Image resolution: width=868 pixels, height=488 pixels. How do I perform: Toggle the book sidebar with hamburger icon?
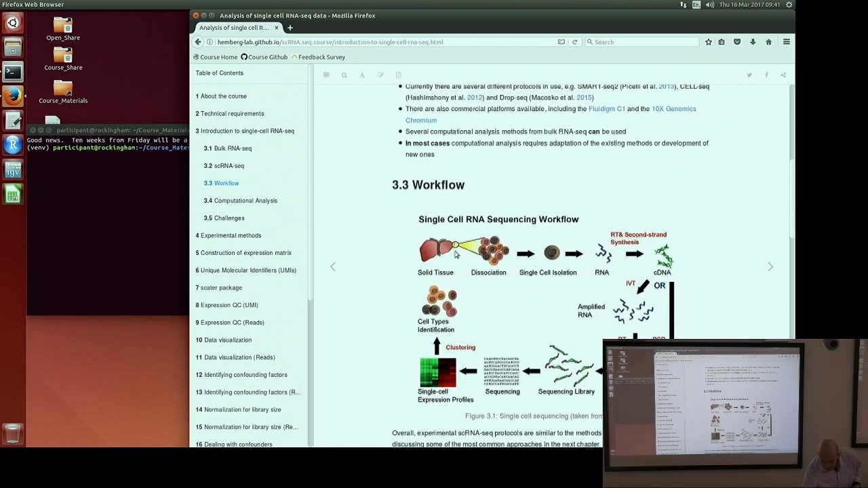[x=326, y=75]
